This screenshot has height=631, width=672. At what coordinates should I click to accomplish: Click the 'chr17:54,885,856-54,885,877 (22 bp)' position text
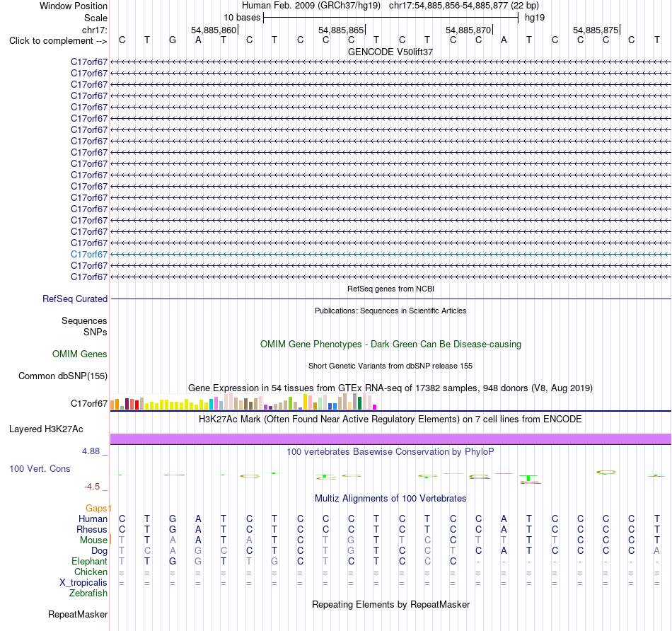pyautogui.click(x=464, y=6)
